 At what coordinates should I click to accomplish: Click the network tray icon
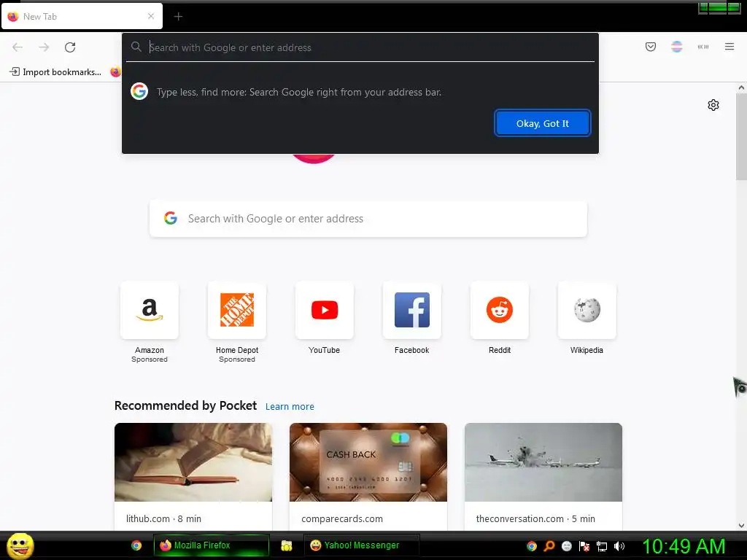(x=602, y=546)
